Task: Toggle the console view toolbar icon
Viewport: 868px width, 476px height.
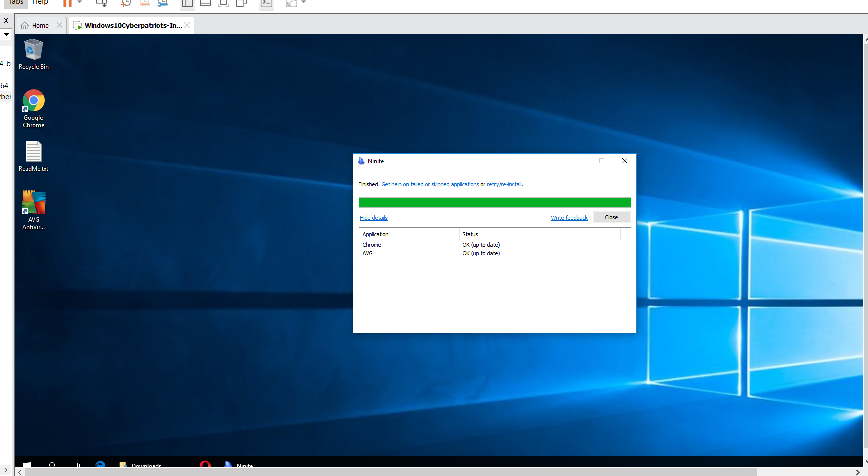Action: point(267,3)
